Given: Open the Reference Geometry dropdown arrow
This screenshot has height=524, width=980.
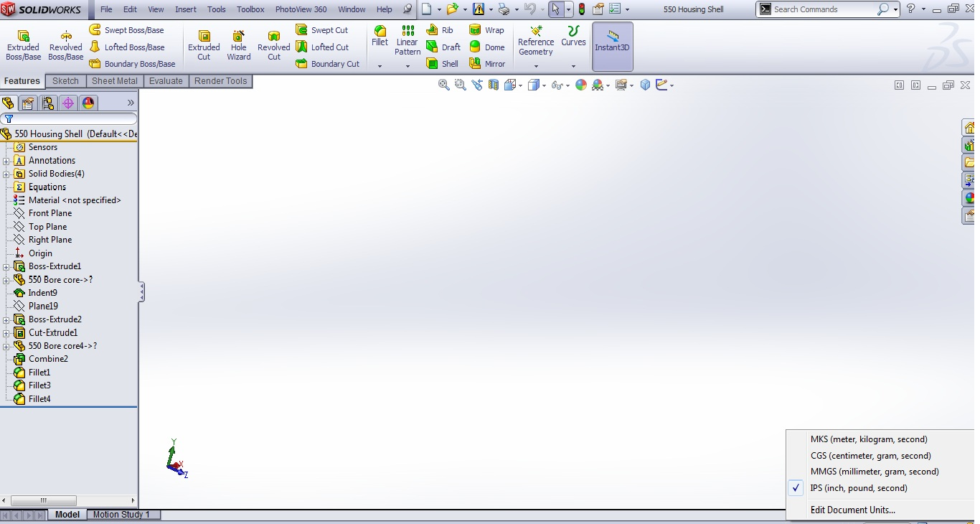Looking at the screenshot, I should click(536, 66).
